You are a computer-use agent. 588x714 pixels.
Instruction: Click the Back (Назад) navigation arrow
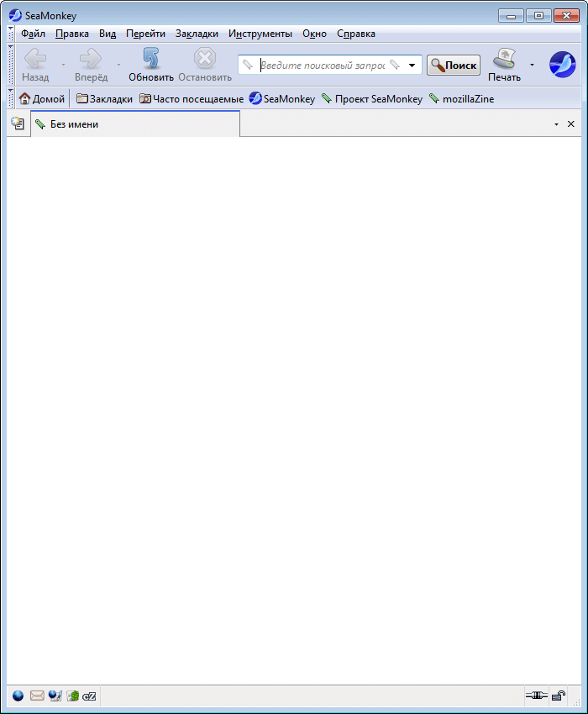(x=35, y=65)
